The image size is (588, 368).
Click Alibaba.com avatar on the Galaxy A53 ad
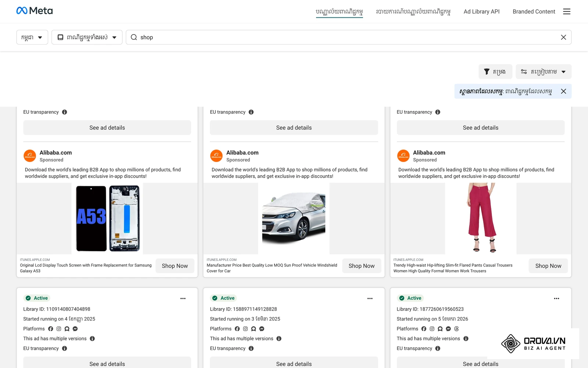click(x=30, y=156)
